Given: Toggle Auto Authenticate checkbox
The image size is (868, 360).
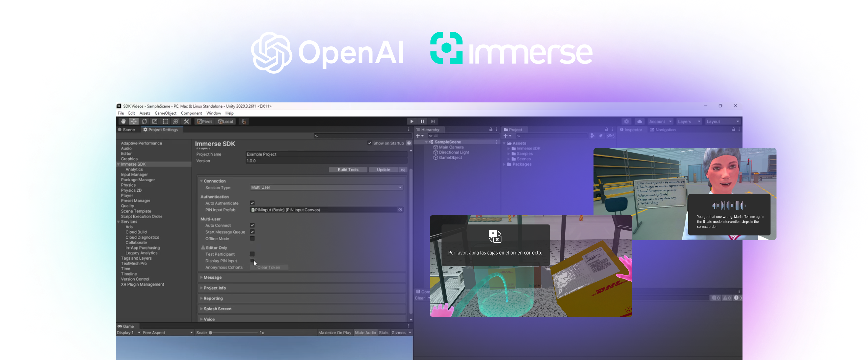Looking at the screenshot, I should [x=252, y=203].
